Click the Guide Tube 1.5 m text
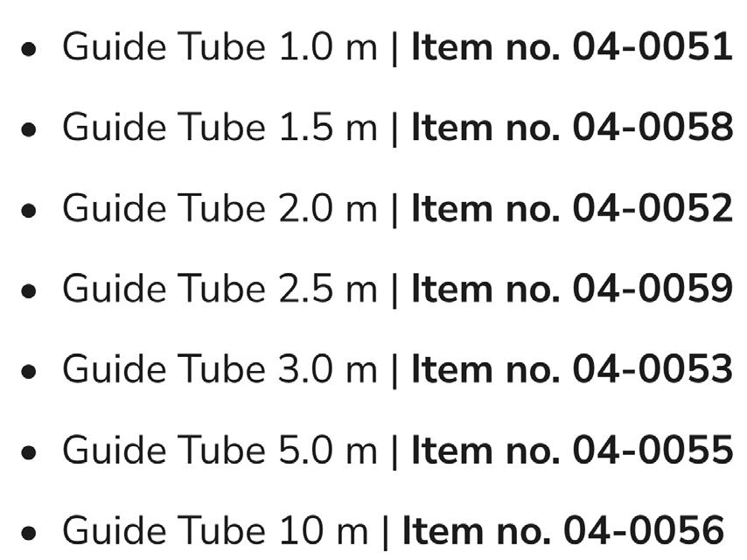The width and height of the screenshot is (747, 560). [x=220, y=127]
